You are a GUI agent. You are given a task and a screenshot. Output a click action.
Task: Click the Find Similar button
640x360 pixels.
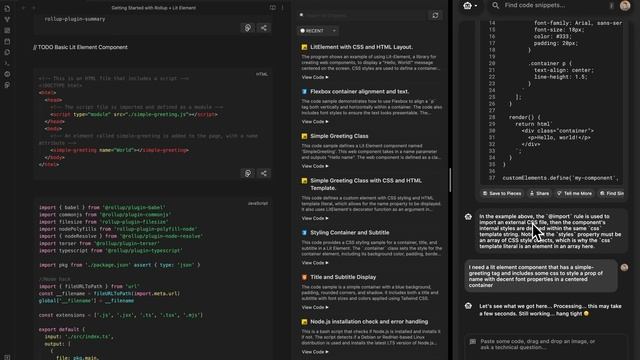pyautogui.click(x=611, y=193)
